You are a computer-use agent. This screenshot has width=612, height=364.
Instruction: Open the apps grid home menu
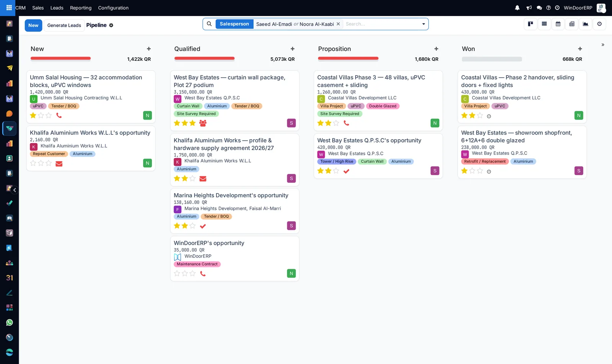[x=9, y=8]
